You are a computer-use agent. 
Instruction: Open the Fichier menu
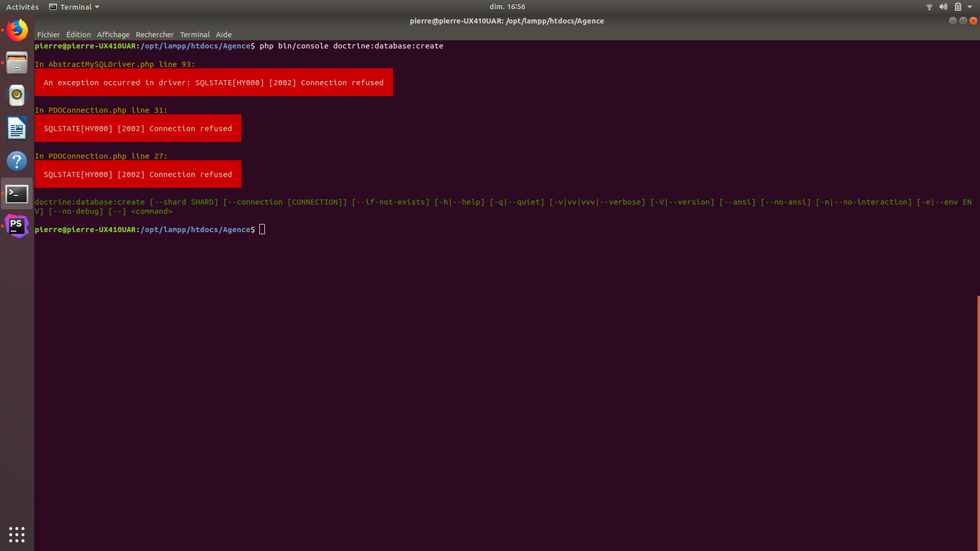pos(48,35)
